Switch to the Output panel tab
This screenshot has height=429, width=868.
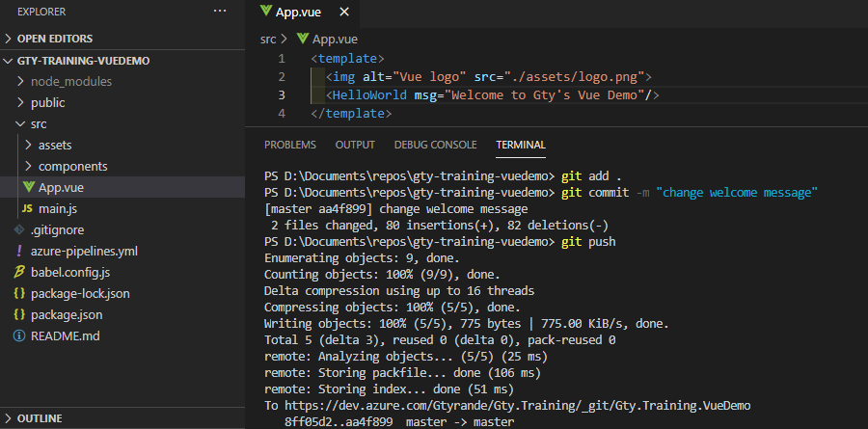[355, 145]
